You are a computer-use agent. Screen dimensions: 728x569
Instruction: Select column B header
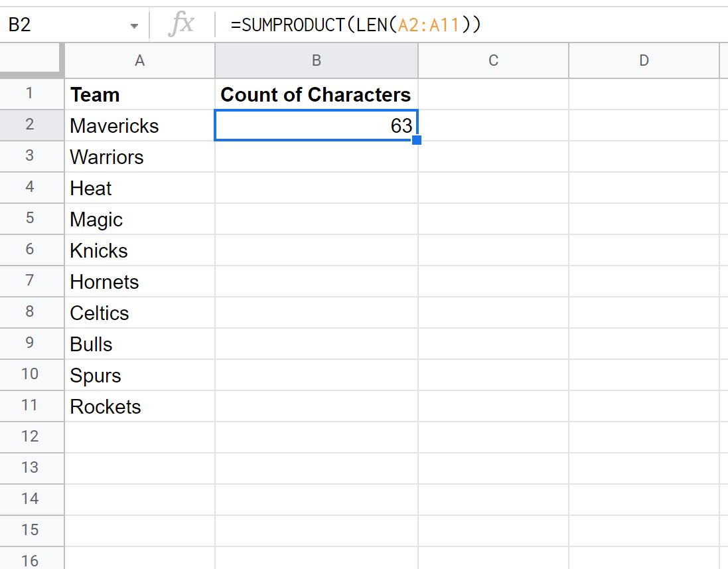(317, 60)
